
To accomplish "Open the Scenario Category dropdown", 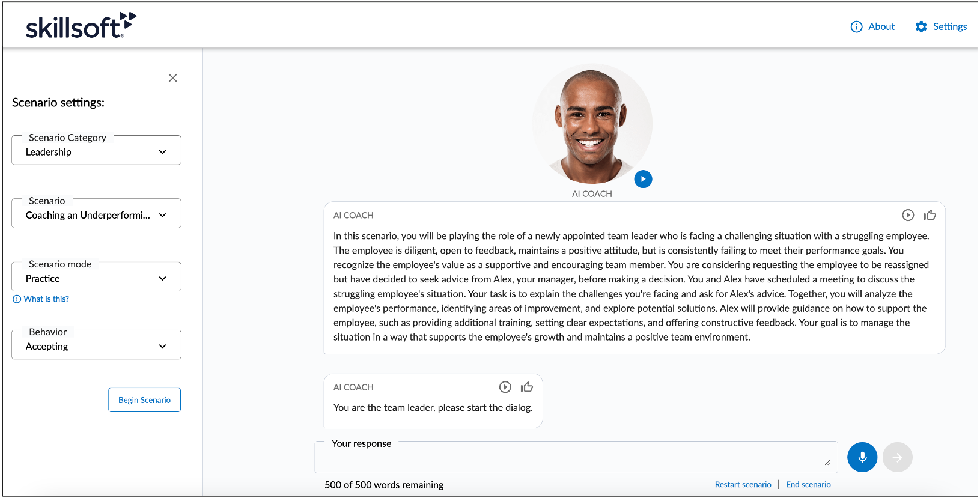I will pyautogui.click(x=96, y=150).
